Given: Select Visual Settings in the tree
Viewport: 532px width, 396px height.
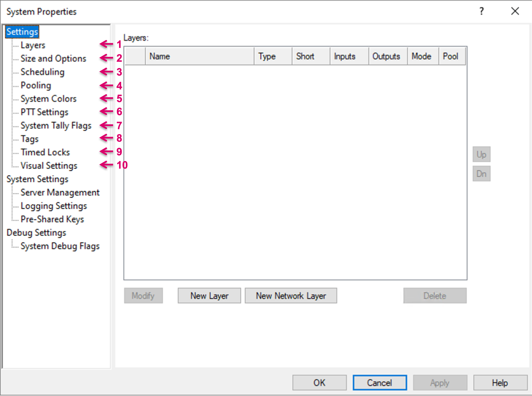Looking at the screenshot, I should click(x=49, y=166).
